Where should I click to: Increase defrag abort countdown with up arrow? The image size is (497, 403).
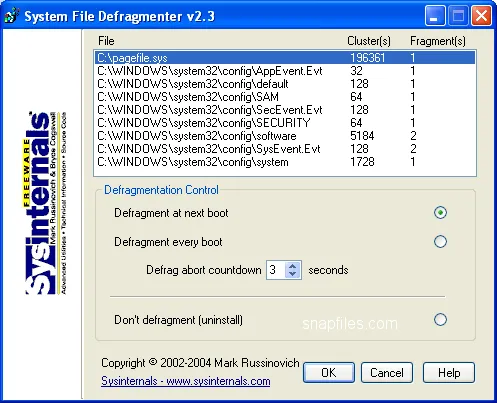pos(293,266)
